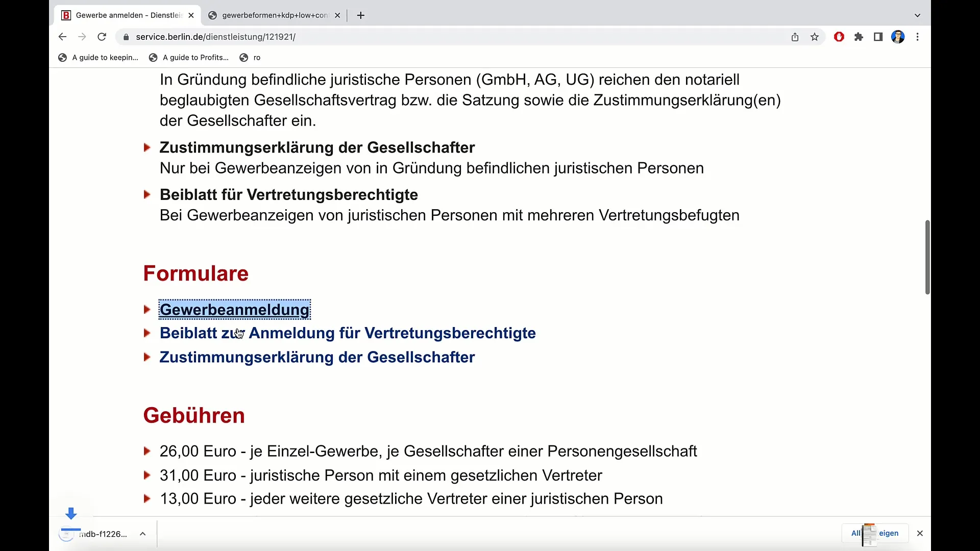Click the globe icon of 'ro' bookmark
Image resolution: width=980 pixels, height=551 pixels.
pyautogui.click(x=244, y=58)
